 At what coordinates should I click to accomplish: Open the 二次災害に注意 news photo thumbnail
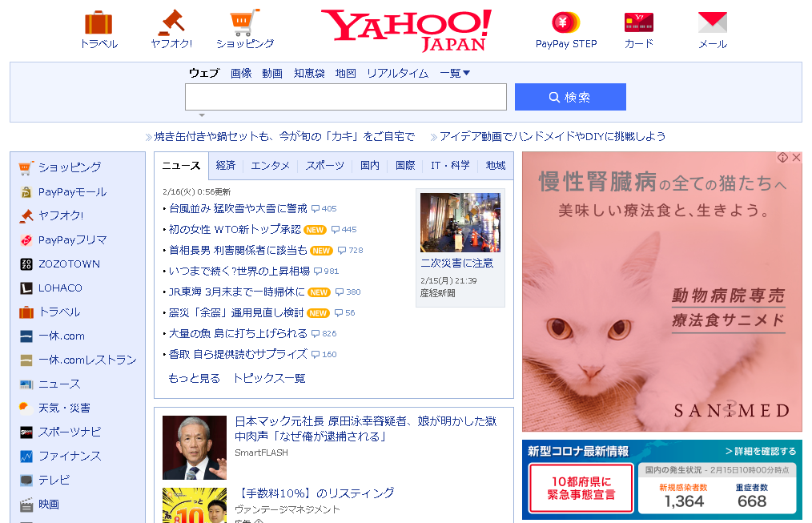tap(460, 223)
